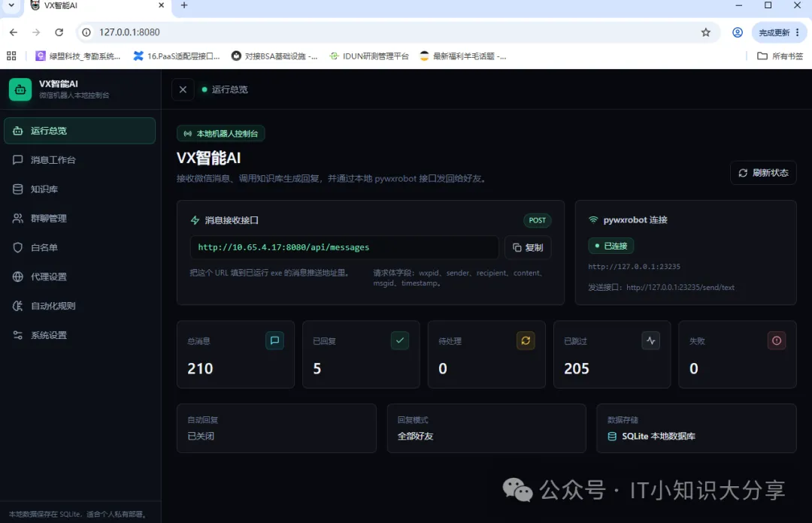Click the 已回复 count 5

click(317, 369)
